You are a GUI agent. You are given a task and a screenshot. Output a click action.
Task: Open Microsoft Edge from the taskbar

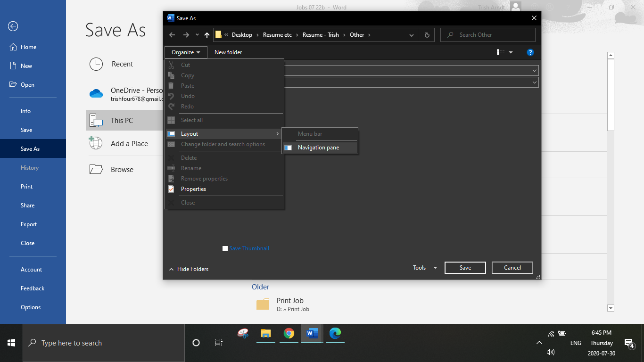[x=335, y=333]
